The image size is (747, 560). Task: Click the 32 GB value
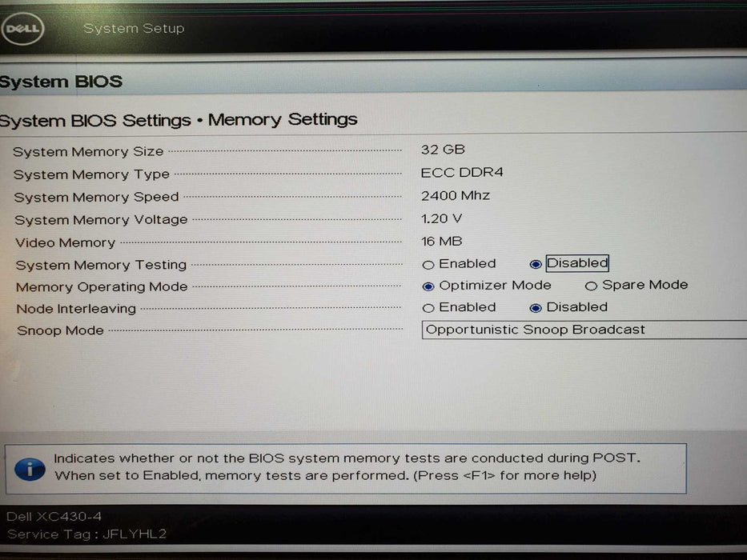(x=443, y=150)
